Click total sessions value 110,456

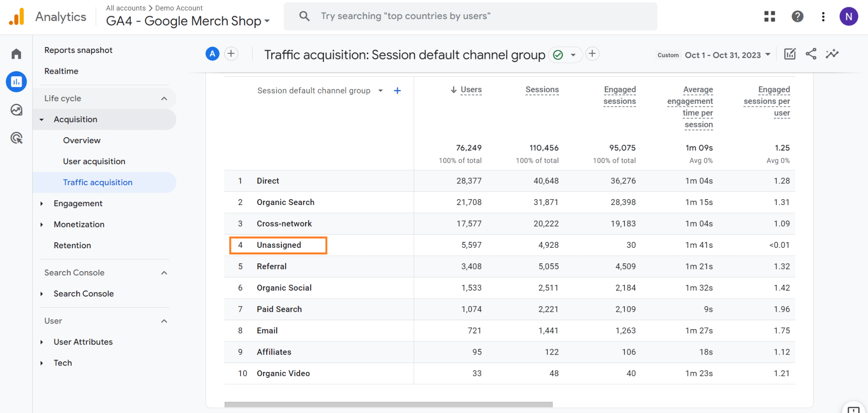click(x=544, y=148)
